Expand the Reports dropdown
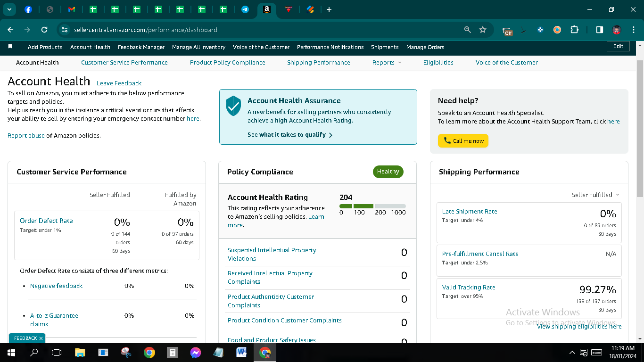This screenshot has width=644, height=362. coord(387,62)
